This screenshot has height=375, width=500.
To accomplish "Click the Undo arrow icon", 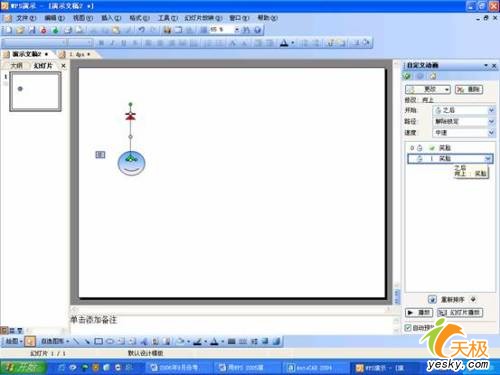I will click(142, 30).
